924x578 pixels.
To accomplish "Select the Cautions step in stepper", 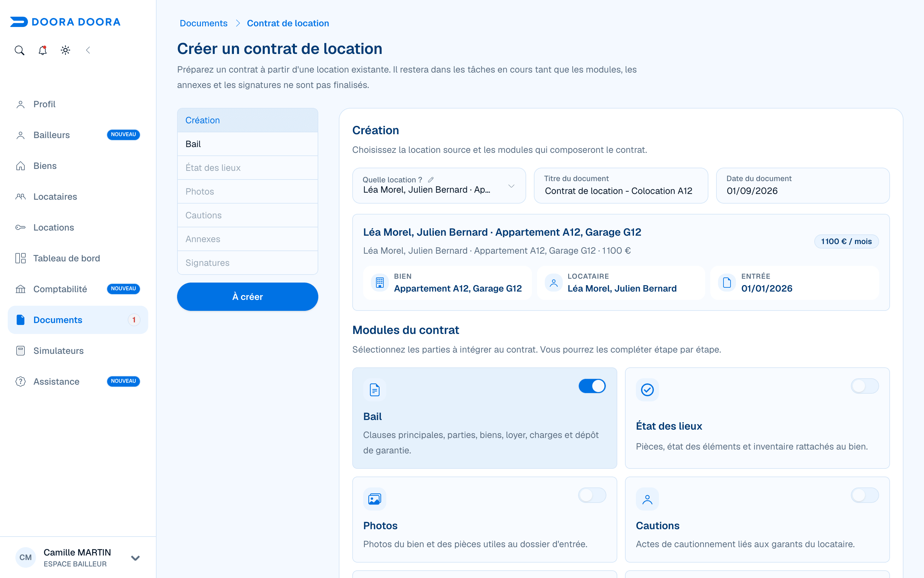I will (247, 215).
